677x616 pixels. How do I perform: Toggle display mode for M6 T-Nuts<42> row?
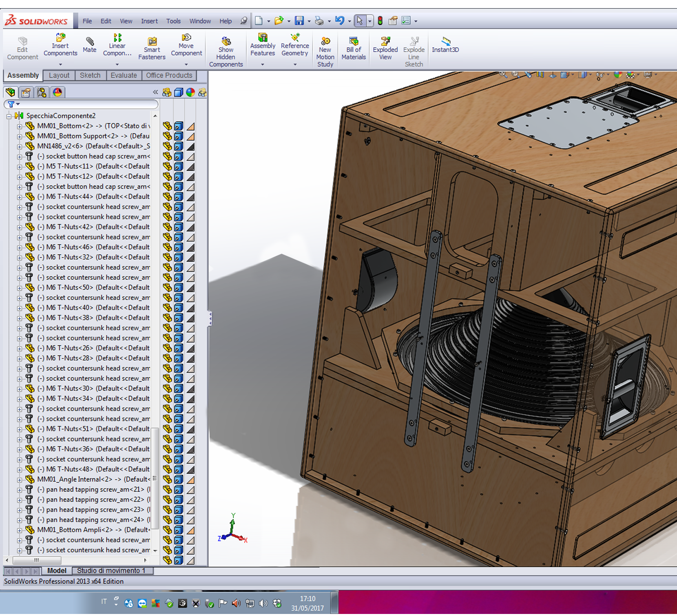click(179, 227)
